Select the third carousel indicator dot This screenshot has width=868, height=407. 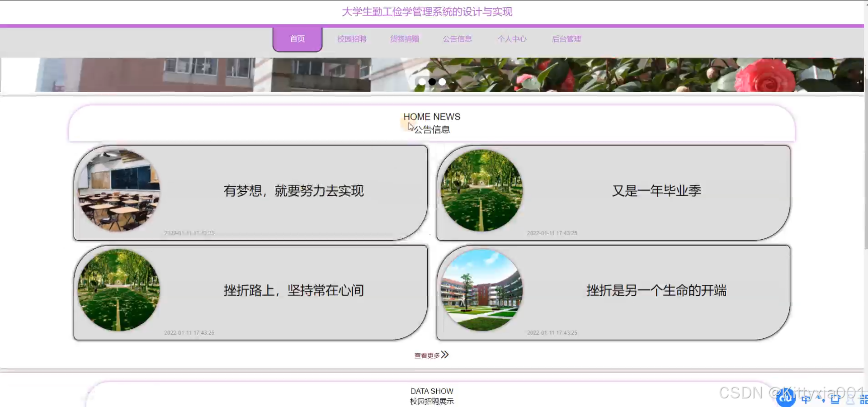click(x=442, y=82)
